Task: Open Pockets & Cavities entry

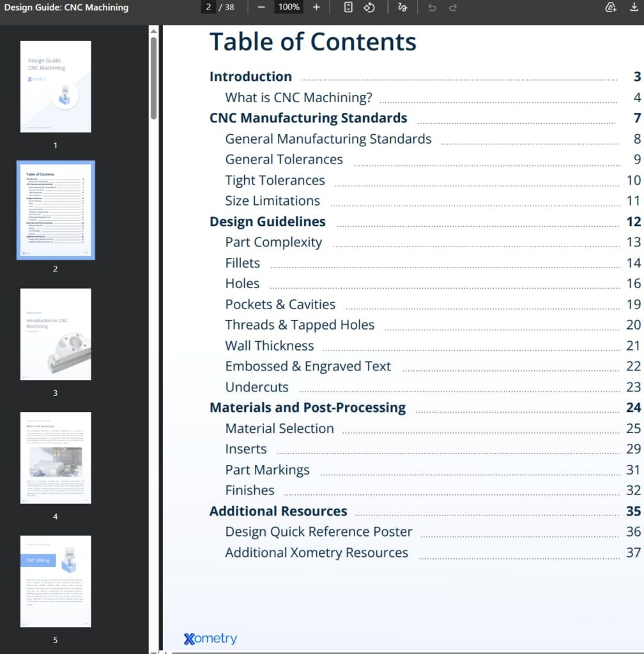Action: [x=280, y=305]
